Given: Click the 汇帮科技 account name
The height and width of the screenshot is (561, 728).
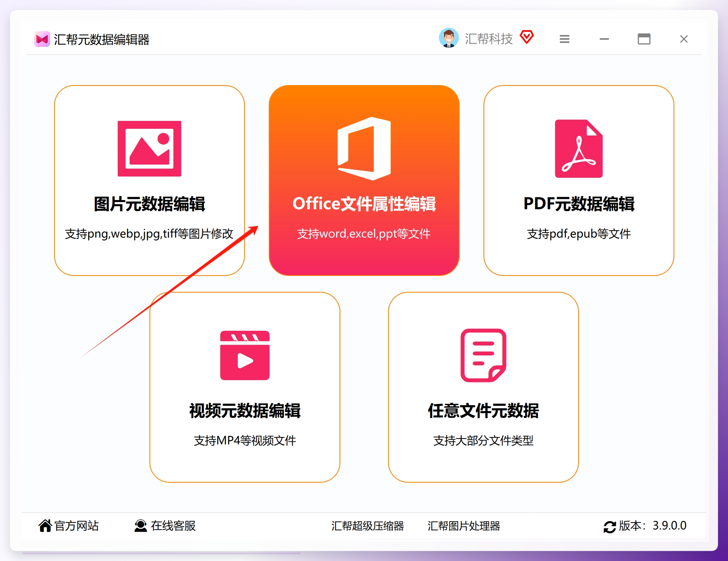Looking at the screenshot, I should coord(489,39).
